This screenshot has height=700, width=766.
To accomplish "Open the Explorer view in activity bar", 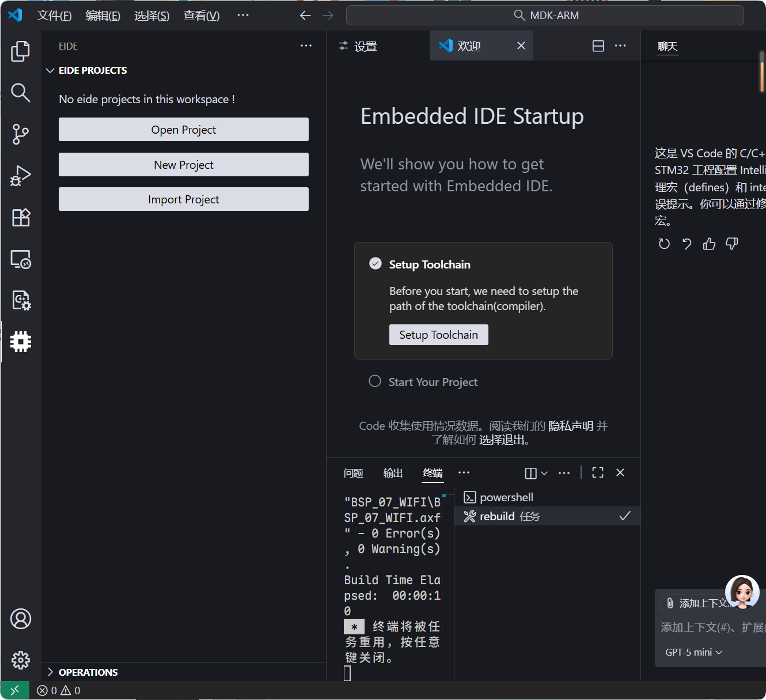I will [x=21, y=51].
